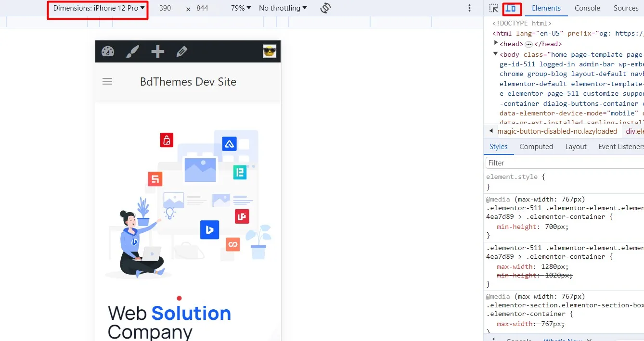Click the inspect element picker icon

[x=494, y=8]
